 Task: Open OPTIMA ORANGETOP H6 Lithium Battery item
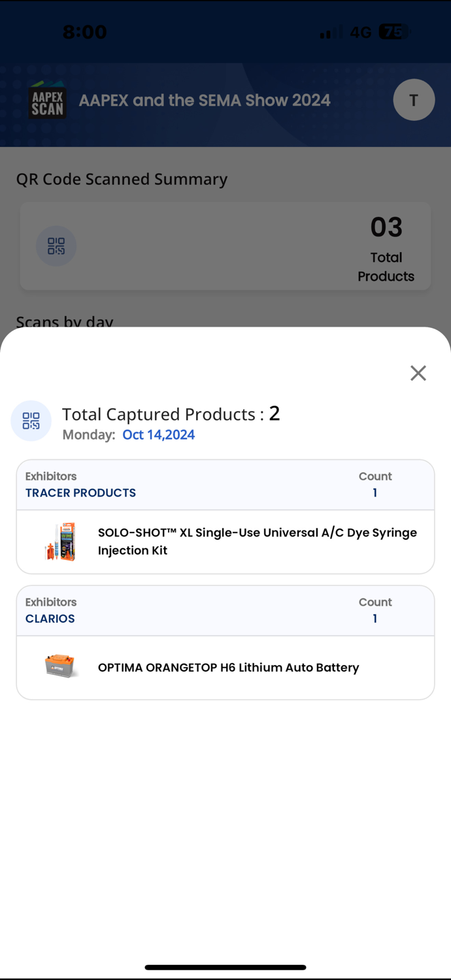point(228,668)
